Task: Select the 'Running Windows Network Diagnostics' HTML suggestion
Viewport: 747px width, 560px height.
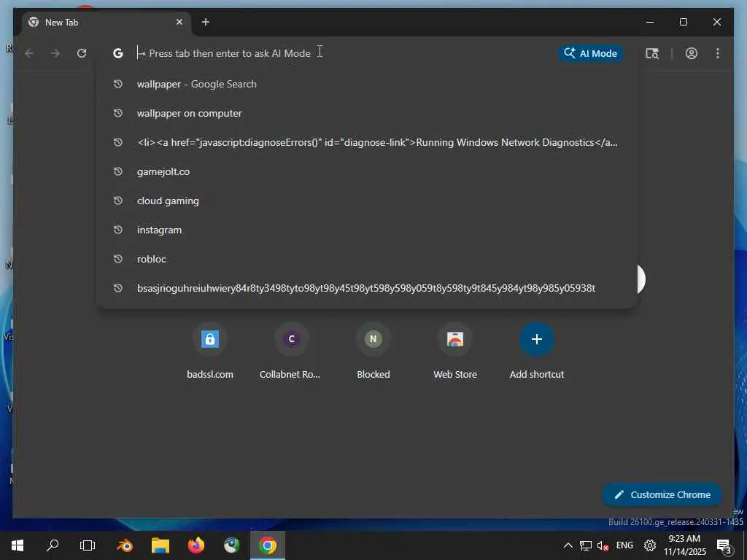Action: click(x=367, y=142)
